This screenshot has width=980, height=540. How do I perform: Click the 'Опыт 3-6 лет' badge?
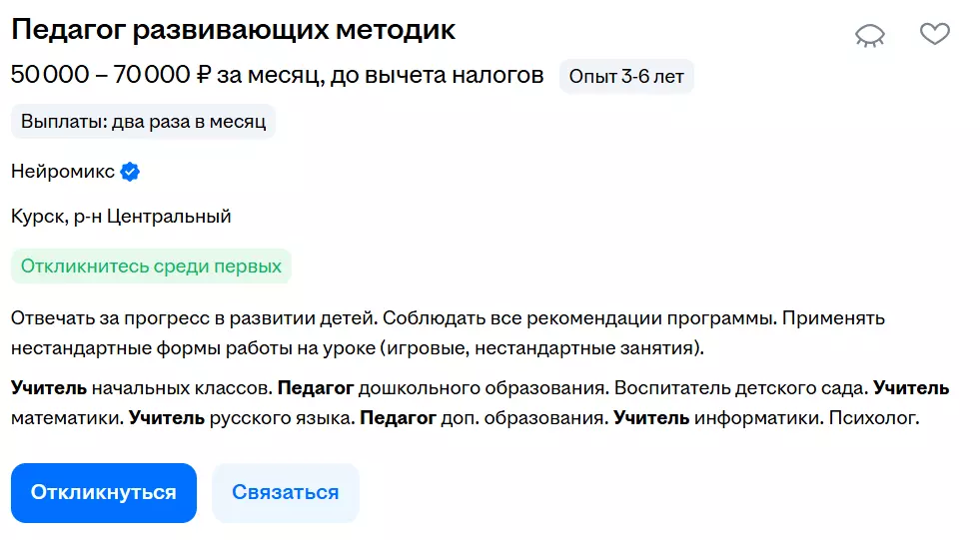(626, 77)
